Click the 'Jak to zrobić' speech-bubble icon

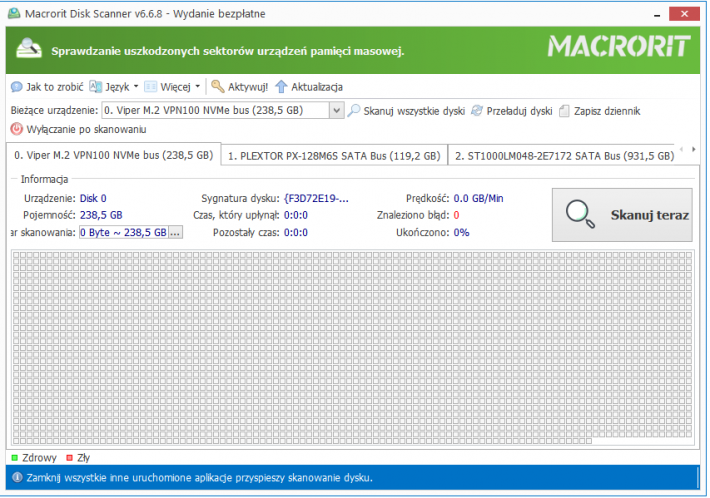click(16, 87)
